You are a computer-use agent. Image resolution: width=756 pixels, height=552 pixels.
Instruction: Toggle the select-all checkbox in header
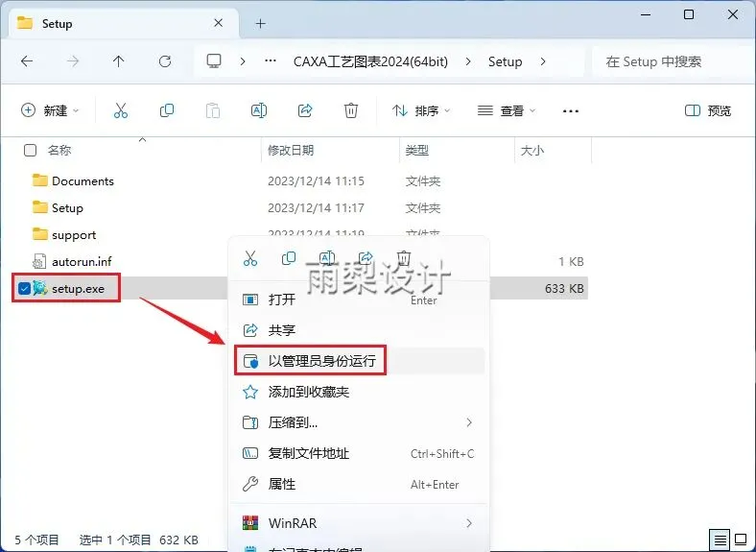click(30, 150)
